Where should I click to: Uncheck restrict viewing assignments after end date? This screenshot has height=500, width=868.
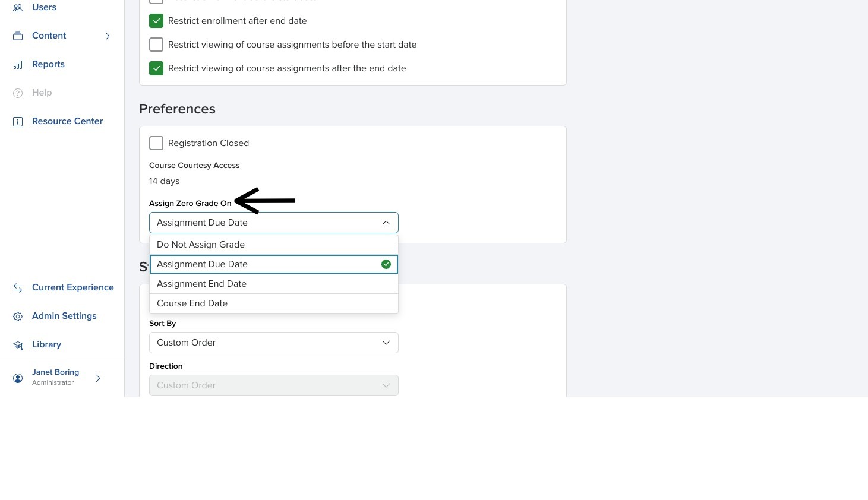point(156,68)
